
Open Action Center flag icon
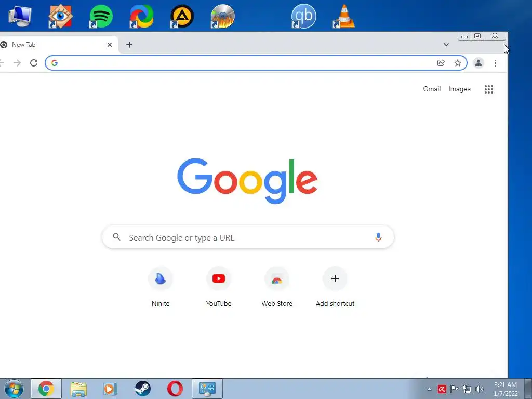[454, 389]
